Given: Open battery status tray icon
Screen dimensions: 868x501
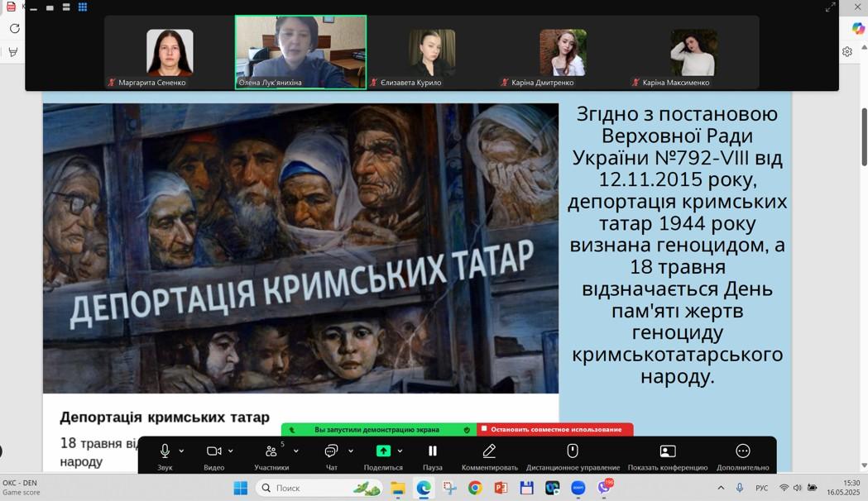Looking at the screenshot, I should click(x=812, y=488).
